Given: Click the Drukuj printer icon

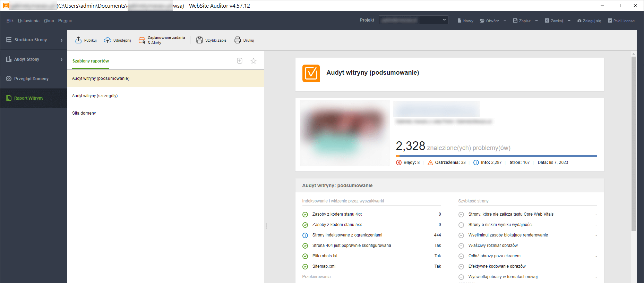Looking at the screenshot, I should [238, 40].
